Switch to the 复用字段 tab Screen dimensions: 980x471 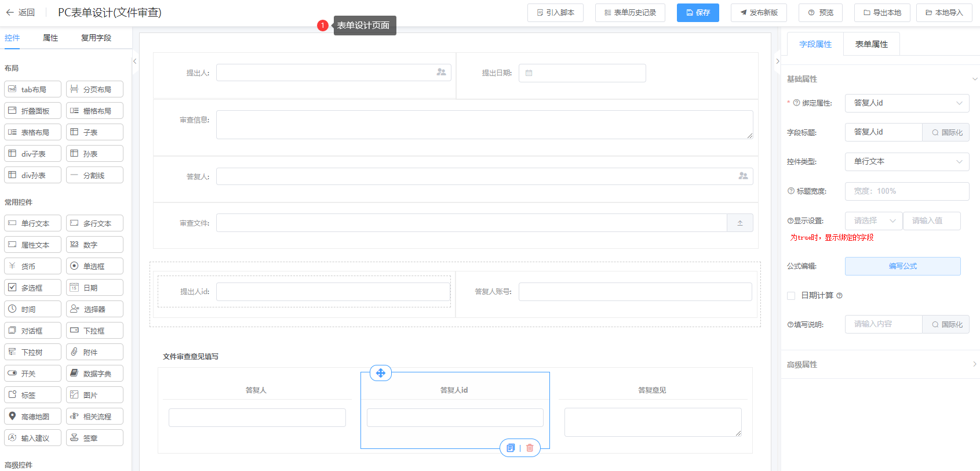pyautogui.click(x=96, y=38)
